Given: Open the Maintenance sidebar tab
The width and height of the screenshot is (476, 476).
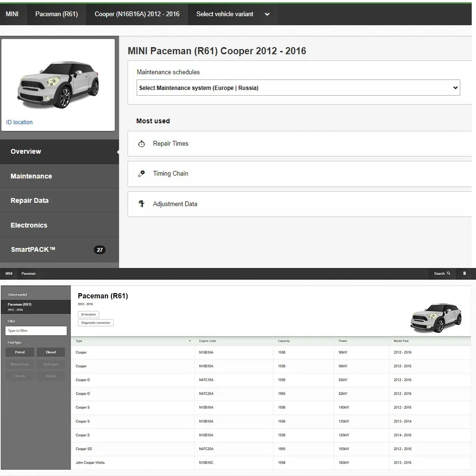Looking at the screenshot, I should tap(31, 176).
